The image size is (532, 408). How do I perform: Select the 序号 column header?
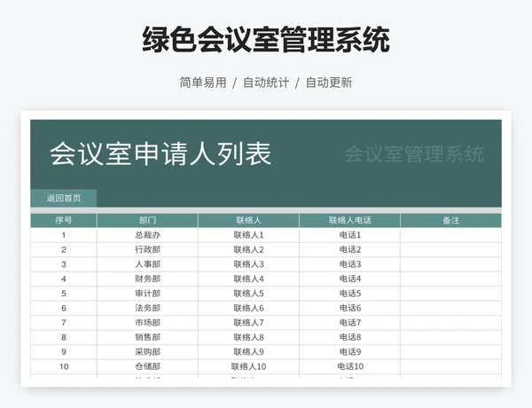pos(64,221)
